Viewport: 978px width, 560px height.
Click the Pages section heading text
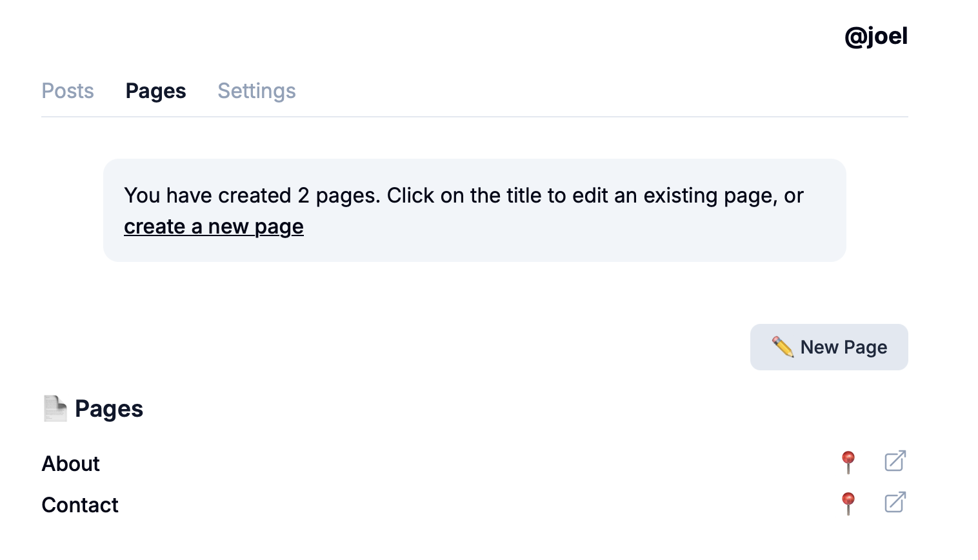click(x=109, y=409)
